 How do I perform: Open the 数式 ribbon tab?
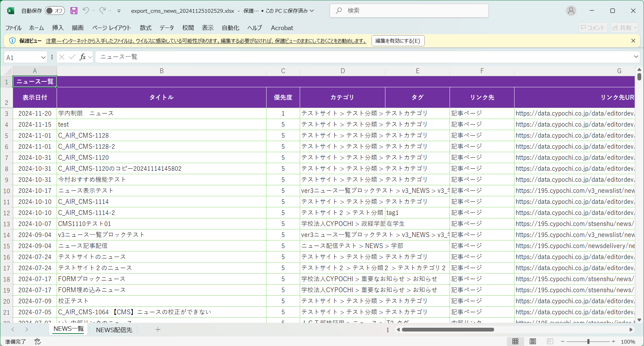[x=145, y=28]
